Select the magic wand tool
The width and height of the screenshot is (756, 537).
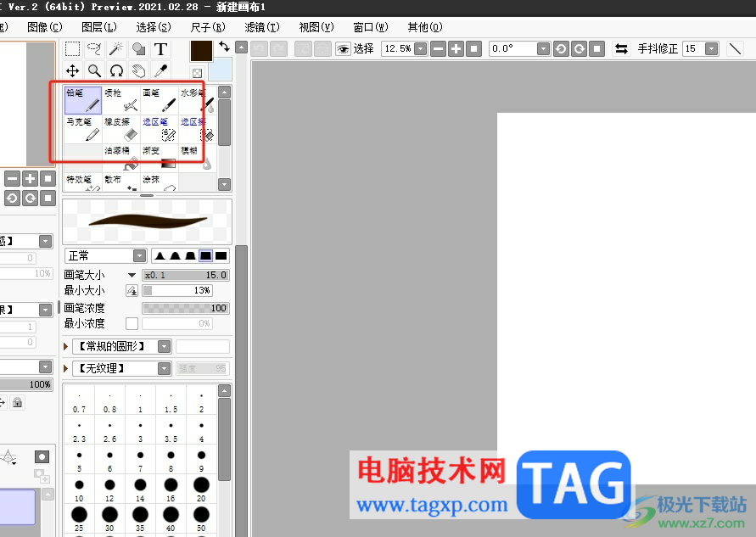[117, 48]
